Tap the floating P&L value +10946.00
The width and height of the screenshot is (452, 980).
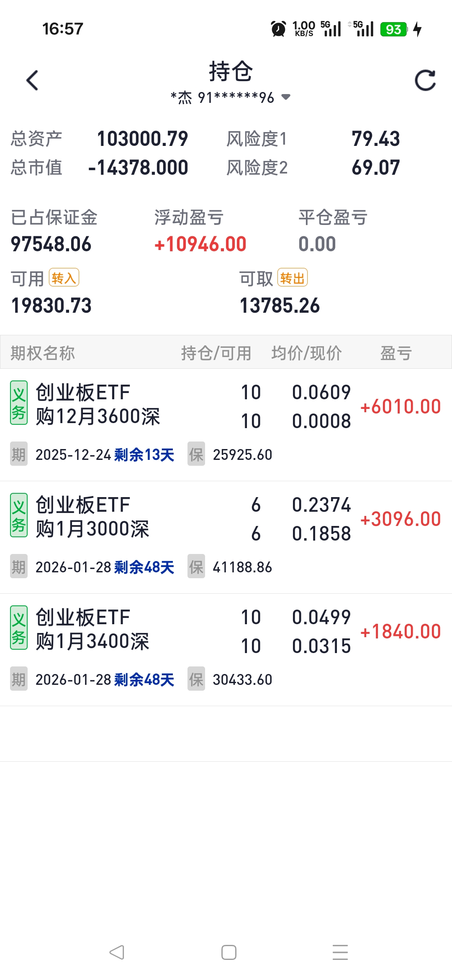pos(200,244)
